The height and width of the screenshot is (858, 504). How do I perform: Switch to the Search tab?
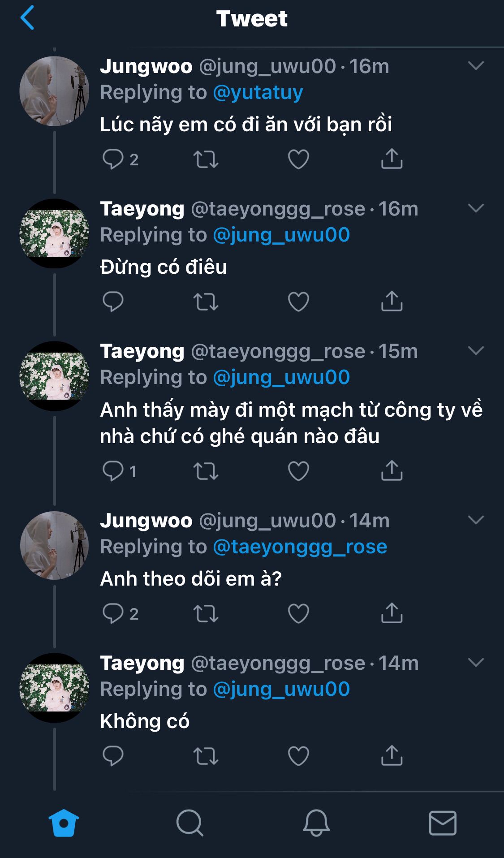[190, 823]
